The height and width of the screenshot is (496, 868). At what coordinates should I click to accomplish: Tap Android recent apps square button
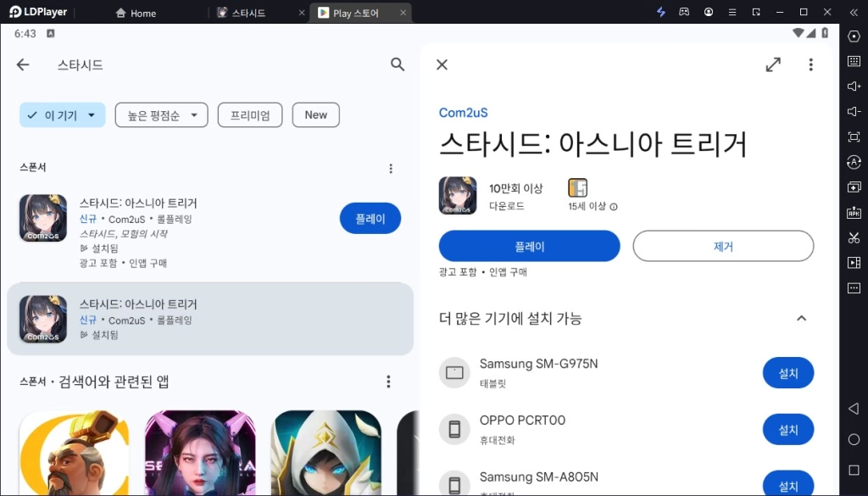point(854,470)
